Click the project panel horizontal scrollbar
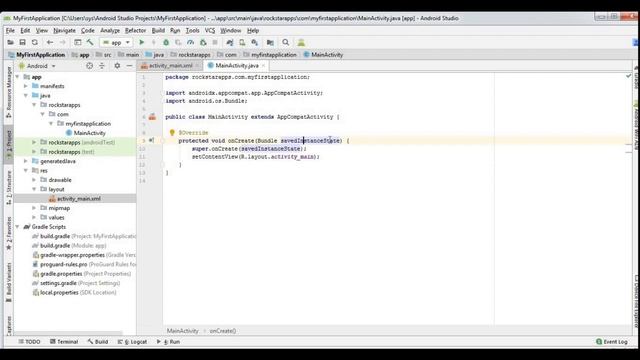 (x=68, y=333)
